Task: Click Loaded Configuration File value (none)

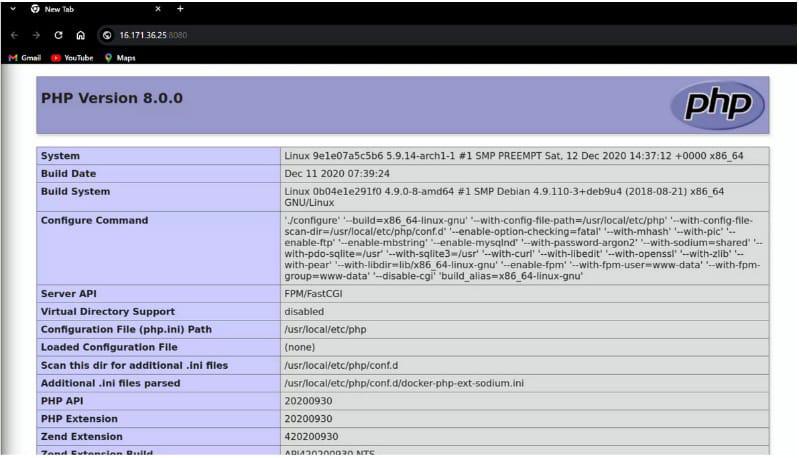Action: (x=300, y=347)
